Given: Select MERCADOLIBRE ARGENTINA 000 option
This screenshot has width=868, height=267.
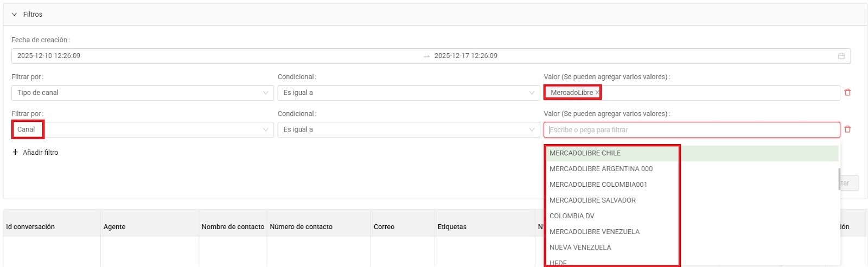Looking at the screenshot, I should point(601,169).
